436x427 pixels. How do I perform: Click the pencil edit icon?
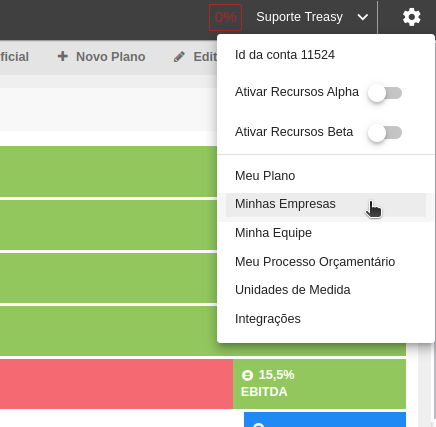pyautogui.click(x=179, y=57)
